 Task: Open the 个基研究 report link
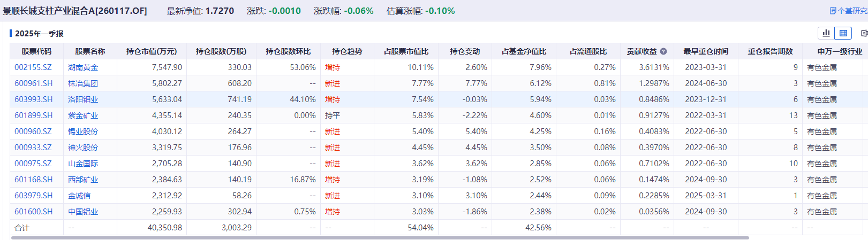click(x=849, y=11)
